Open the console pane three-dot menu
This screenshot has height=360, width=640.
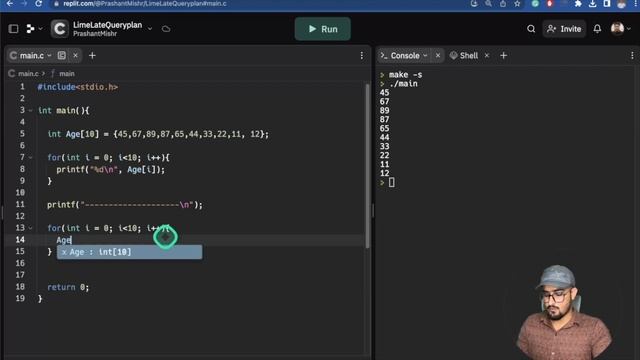pos(632,56)
